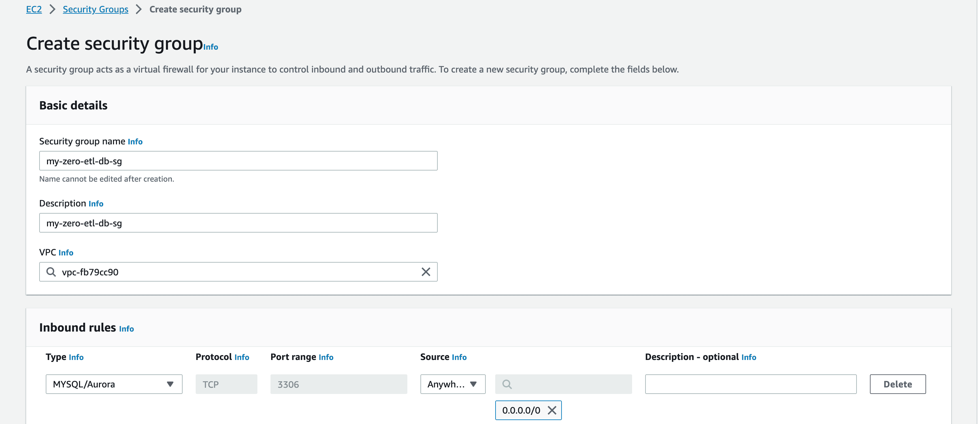Viewport: 980px width, 424px height.
Task: Open Info link for Type column
Action: [76, 357]
